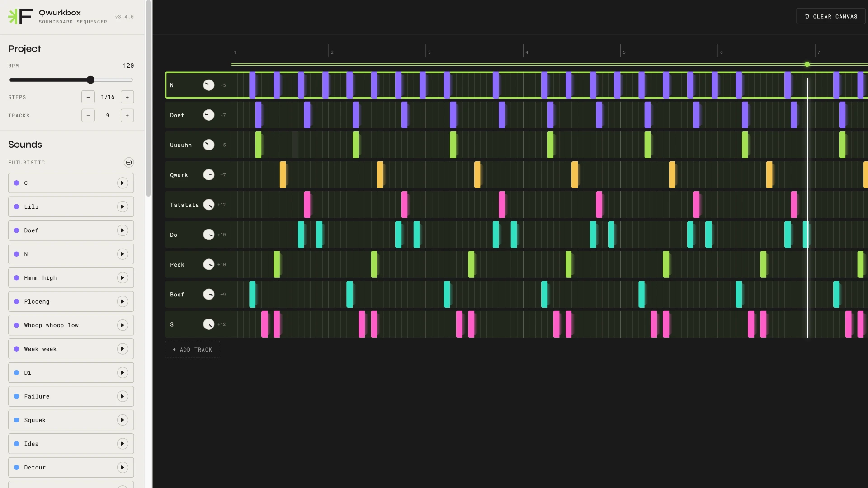Click the Do track knob

click(x=208, y=235)
